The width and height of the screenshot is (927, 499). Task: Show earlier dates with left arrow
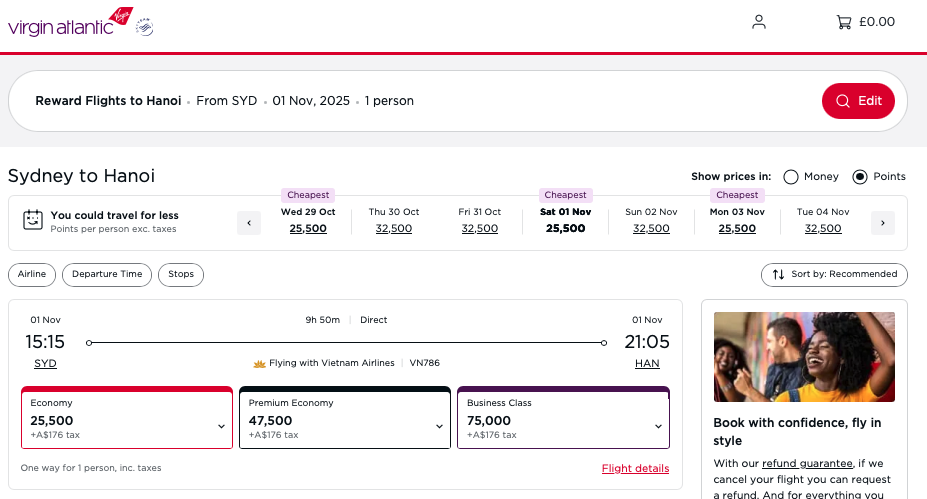coord(249,223)
